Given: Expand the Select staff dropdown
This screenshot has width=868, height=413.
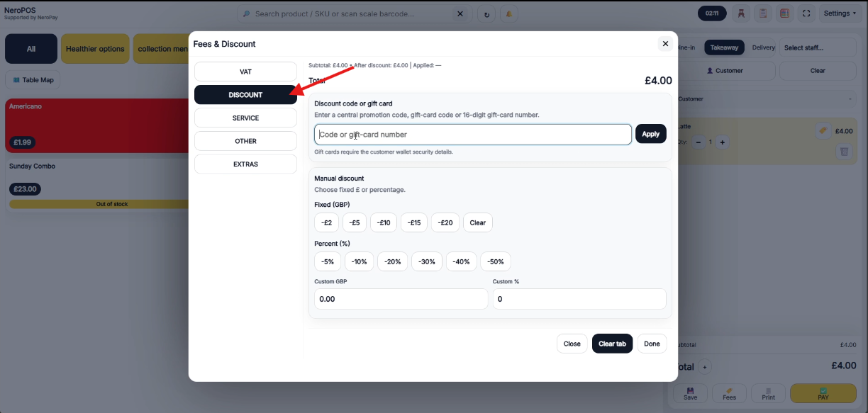Looking at the screenshot, I should coord(819,47).
